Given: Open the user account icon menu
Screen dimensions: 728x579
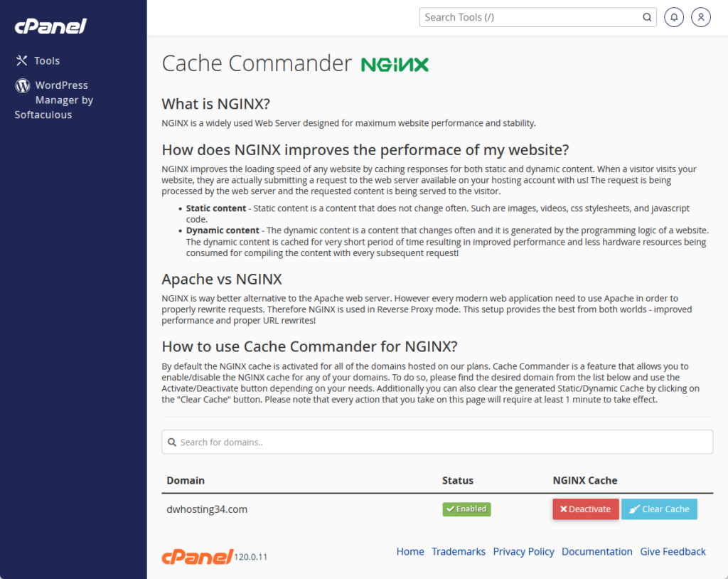Looking at the screenshot, I should pyautogui.click(x=700, y=17).
